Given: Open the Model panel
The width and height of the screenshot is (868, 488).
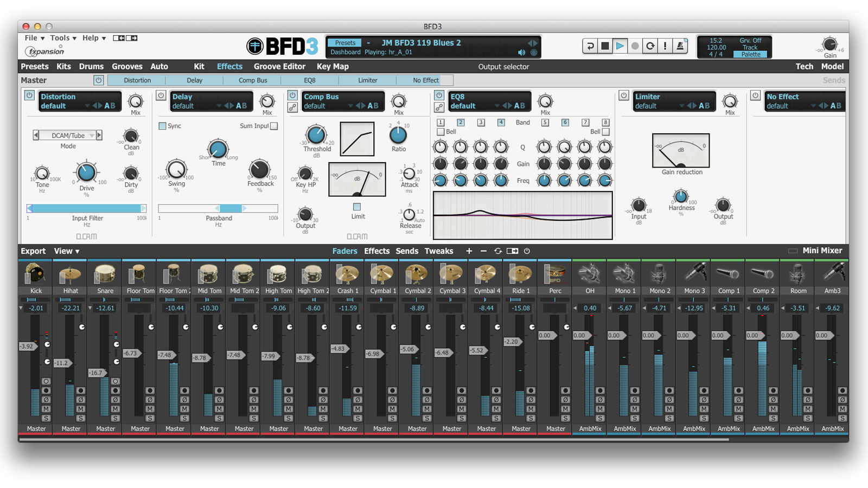Looking at the screenshot, I should (832, 67).
